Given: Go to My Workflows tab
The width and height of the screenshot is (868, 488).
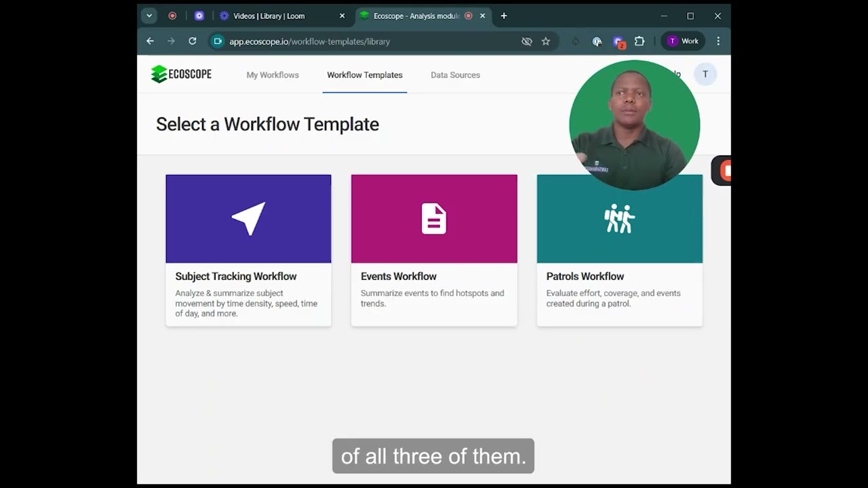Looking at the screenshot, I should [x=273, y=75].
